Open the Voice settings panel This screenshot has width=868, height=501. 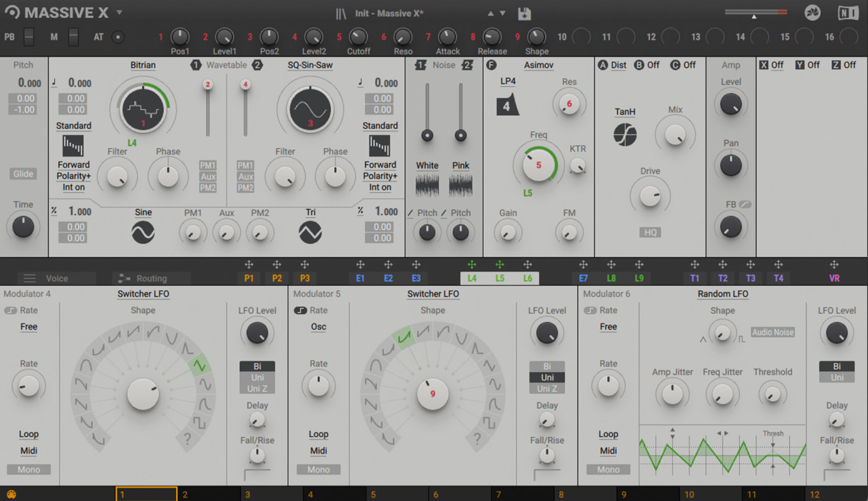(57, 278)
